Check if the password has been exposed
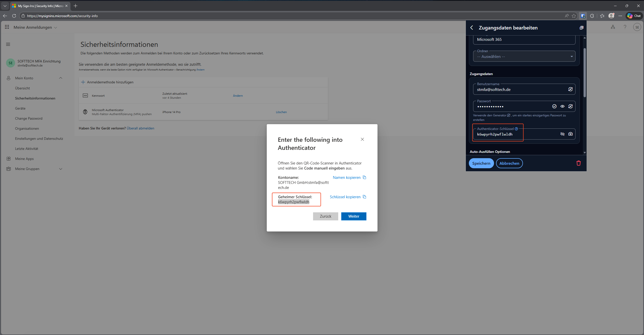644x335 pixels. (x=554, y=106)
